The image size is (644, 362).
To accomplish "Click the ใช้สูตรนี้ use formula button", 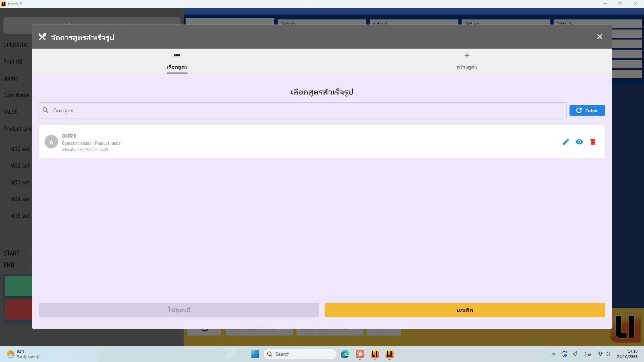I will pyautogui.click(x=179, y=310).
